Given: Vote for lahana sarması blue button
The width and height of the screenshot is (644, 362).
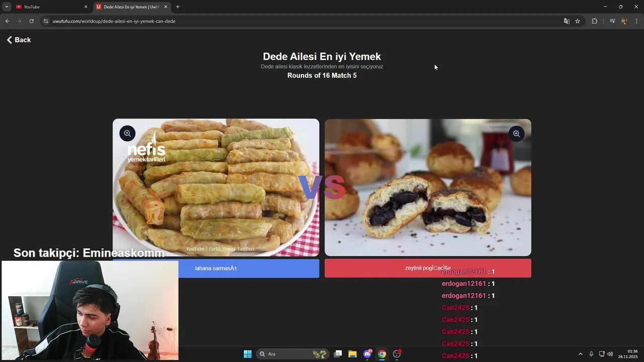Looking at the screenshot, I should pos(216,268).
